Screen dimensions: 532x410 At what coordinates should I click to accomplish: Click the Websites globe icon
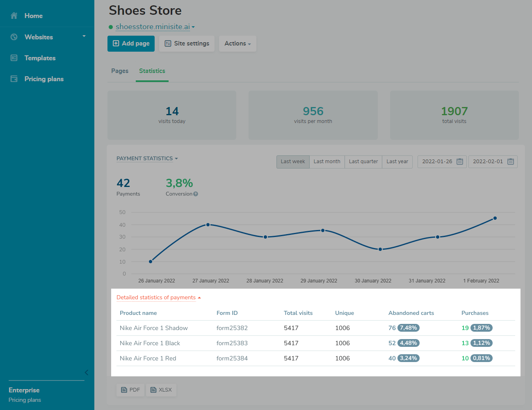(14, 37)
